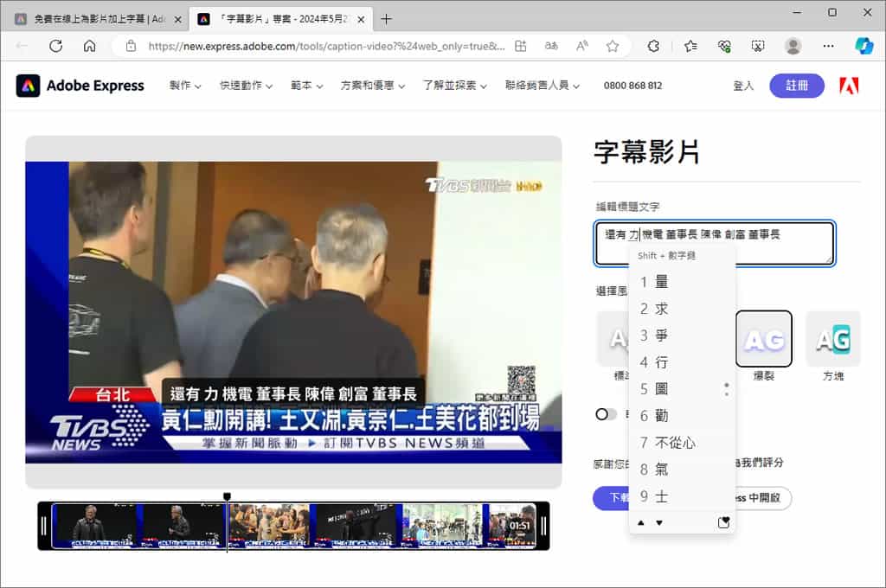
Task: Choose IME candidate 8 氣
Action: (x=682, y=470)
